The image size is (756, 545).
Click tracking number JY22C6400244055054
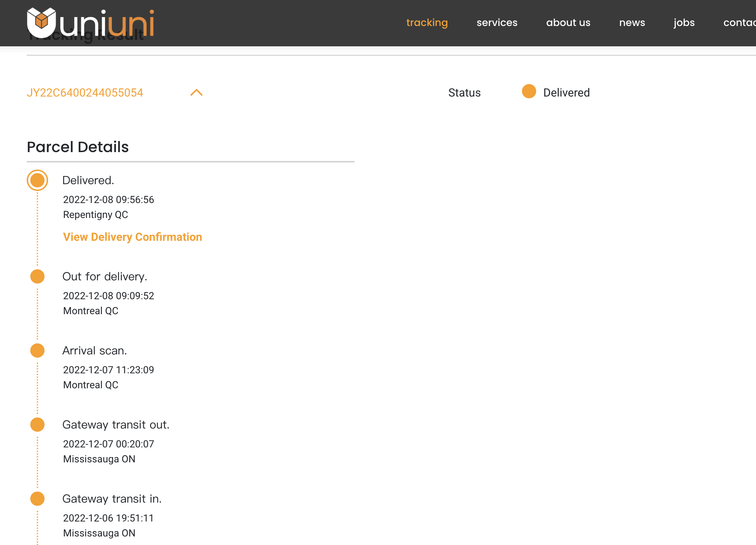85,93
